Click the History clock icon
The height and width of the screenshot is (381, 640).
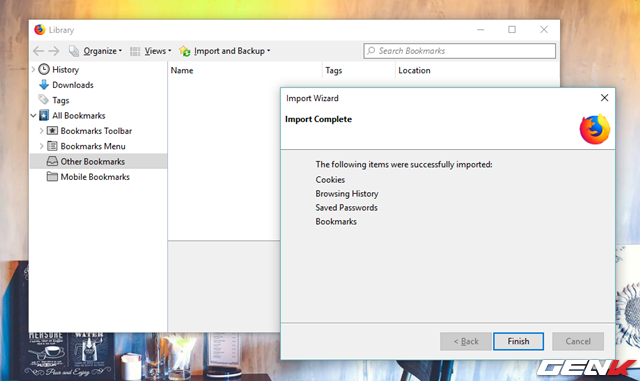pos(44,69)
